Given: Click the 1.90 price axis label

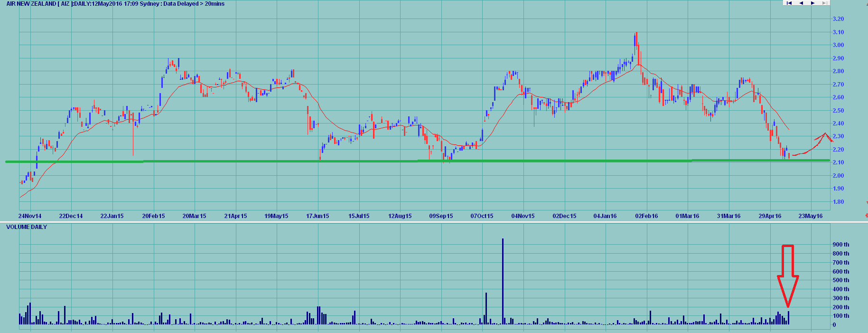Looking at the screenshot, I should pos(839,189).
